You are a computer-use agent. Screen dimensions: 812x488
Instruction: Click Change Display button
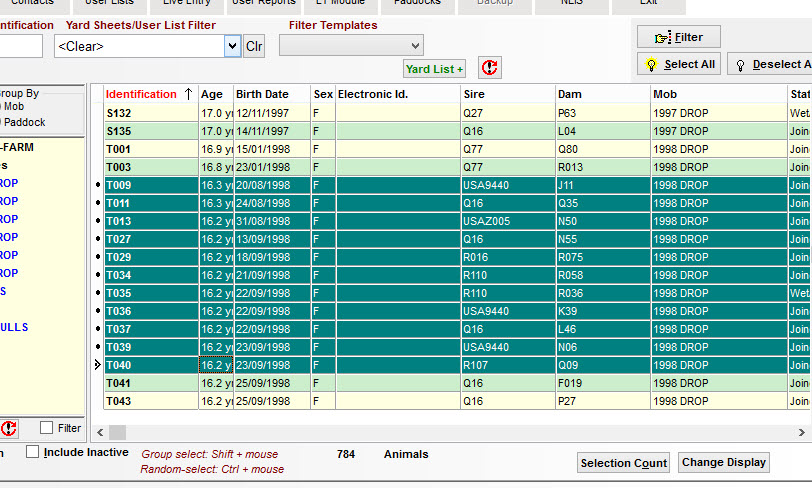723,462
